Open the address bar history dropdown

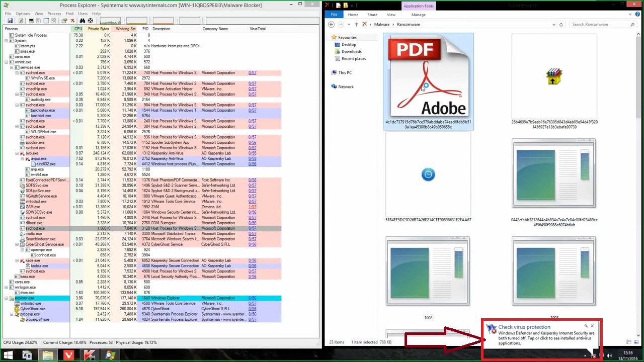click(554, 24)
